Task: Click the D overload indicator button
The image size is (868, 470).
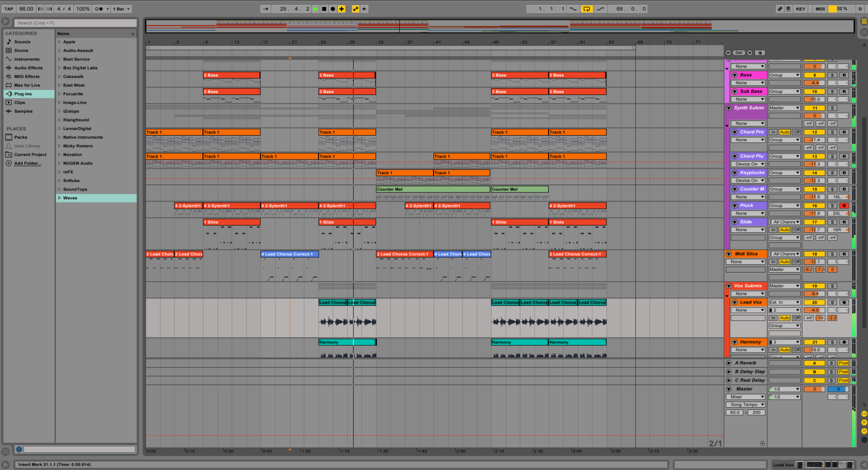Action: (x=860, y=9)
